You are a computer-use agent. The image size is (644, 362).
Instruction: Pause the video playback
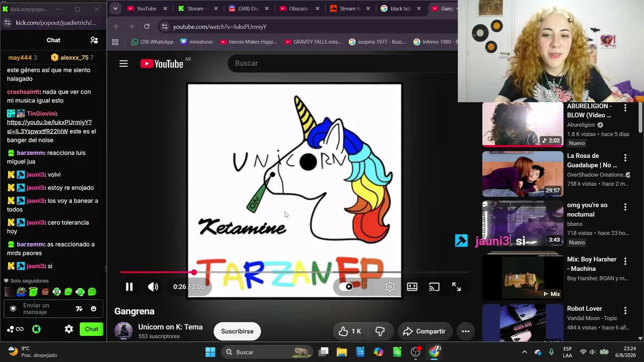pos(129,287)
